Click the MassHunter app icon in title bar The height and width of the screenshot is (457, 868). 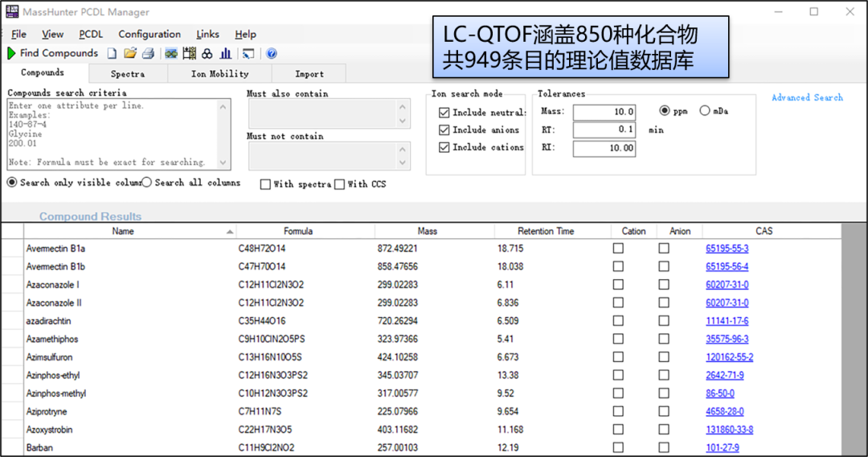tap(11, 11)
